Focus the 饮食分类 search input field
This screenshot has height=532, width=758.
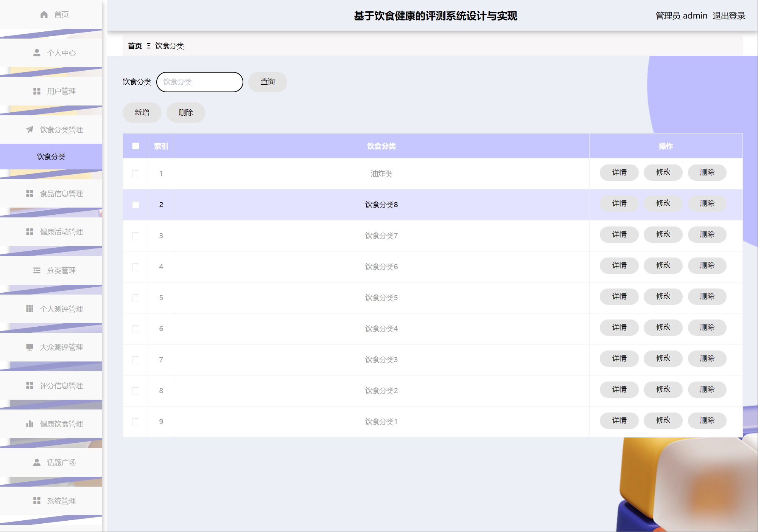coord(199,82)
